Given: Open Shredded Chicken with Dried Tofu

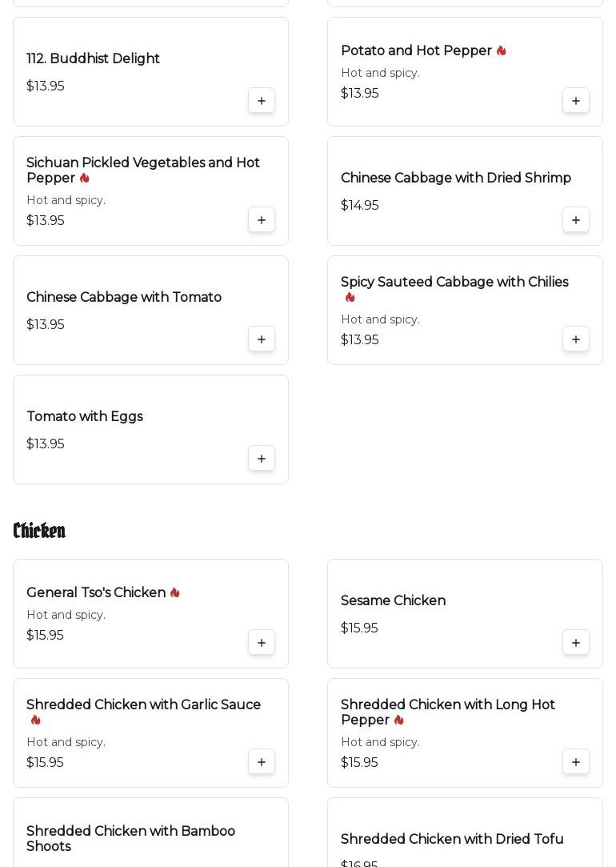Looking at the screenshot, I should pyautogui.click(x=452, y=840).
